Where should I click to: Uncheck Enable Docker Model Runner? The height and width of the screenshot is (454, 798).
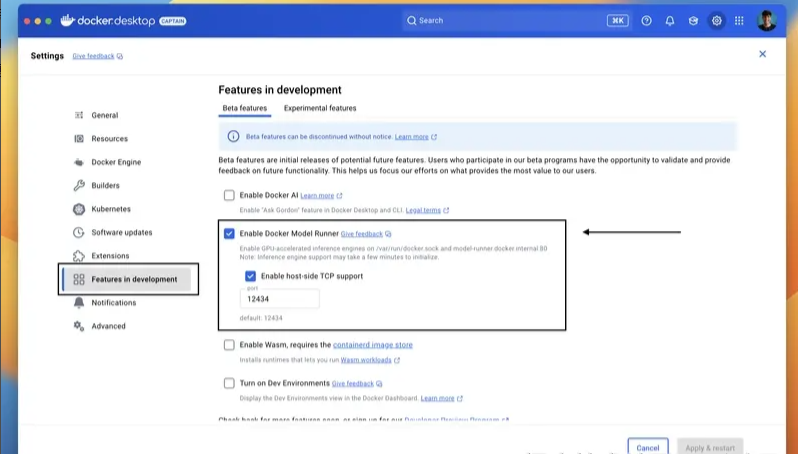coord(229,234)
